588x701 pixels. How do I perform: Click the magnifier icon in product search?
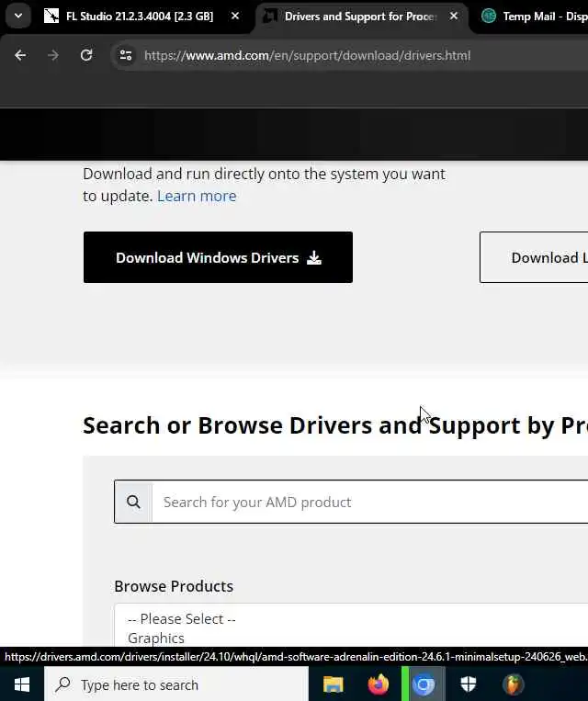click(133, 502)
